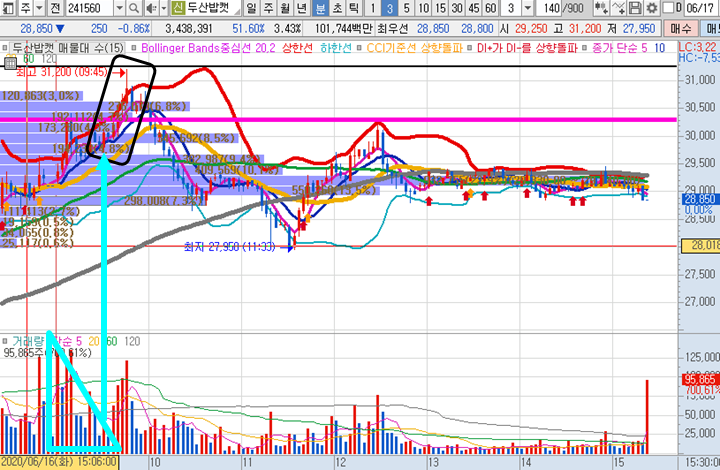The width and height of the screenshot is (720, 470).
Task: Click the 전 button beside the code field
Action: 55,8
